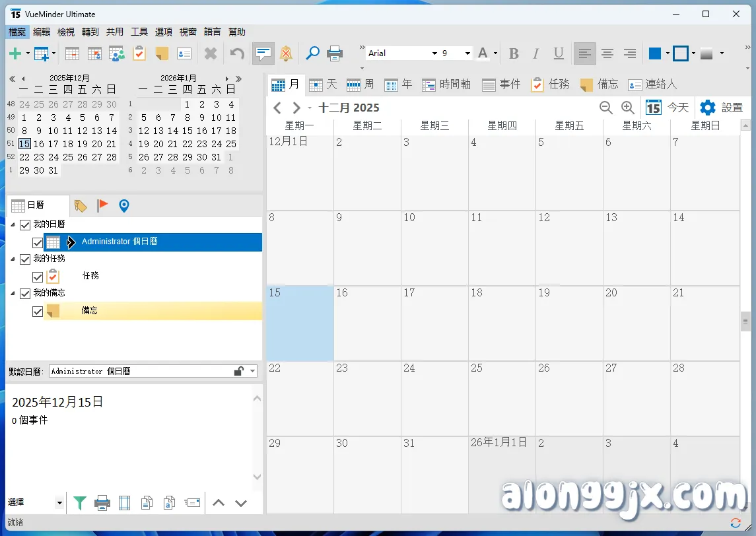Click the yellow sticky note toolbar icon

(162, 53)
